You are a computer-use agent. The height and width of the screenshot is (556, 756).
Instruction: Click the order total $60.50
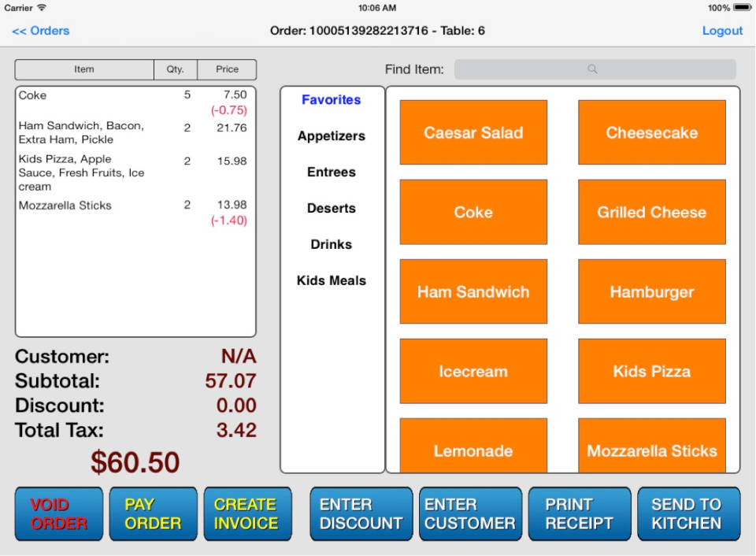point(135,462)
